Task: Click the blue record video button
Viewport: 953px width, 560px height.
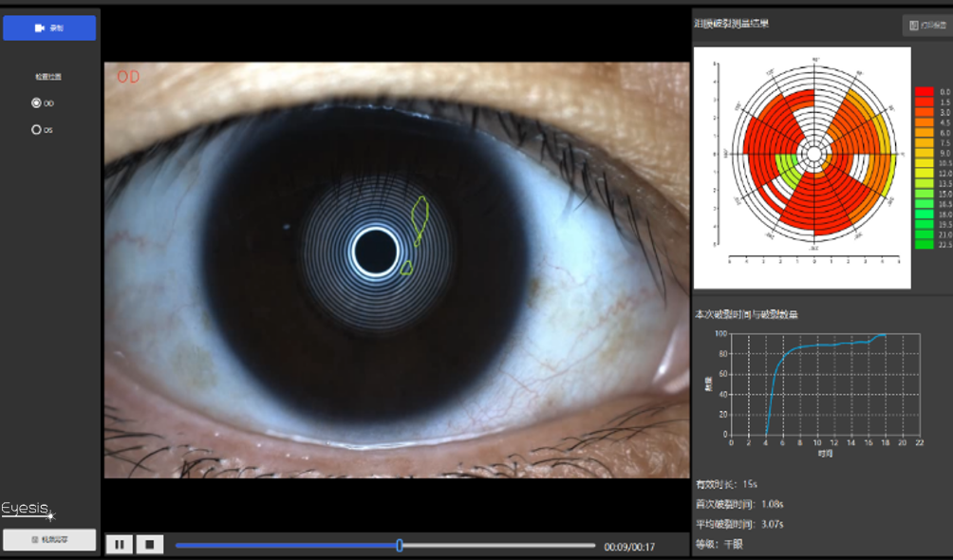Action: (49, 28)
